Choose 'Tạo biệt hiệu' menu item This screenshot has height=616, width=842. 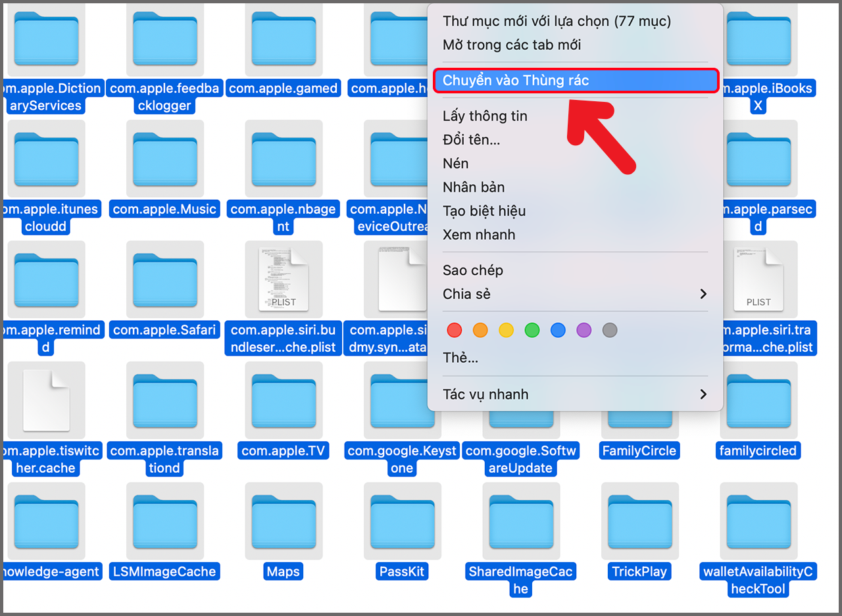click(x=575, y=210)
